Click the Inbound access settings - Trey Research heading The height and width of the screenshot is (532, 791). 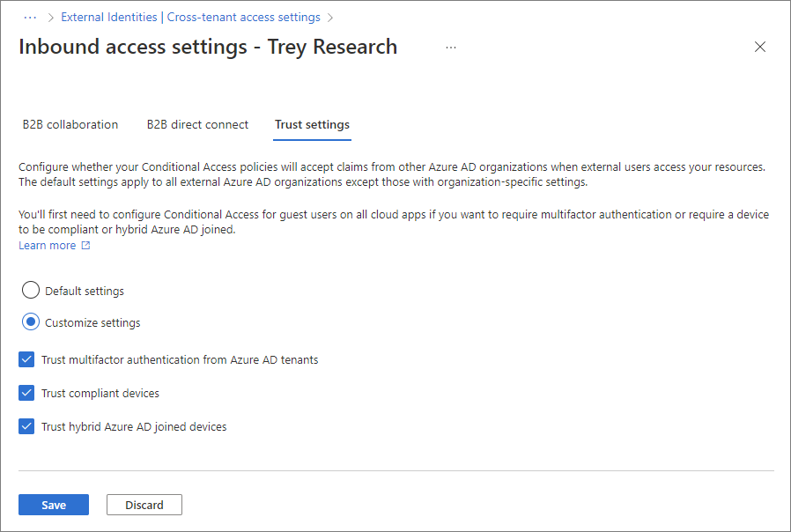click(x=208, y=48)
